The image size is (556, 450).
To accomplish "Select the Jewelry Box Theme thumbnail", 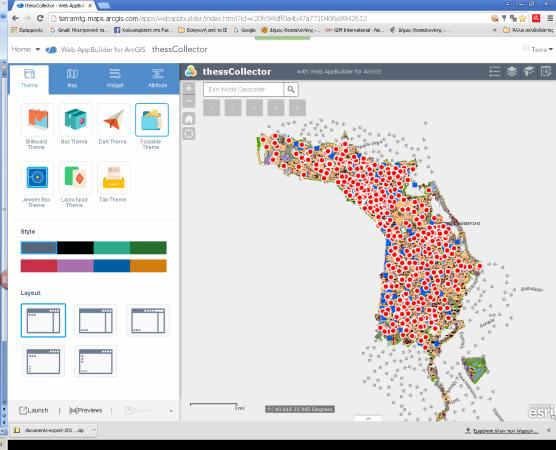I will [37, 178].
